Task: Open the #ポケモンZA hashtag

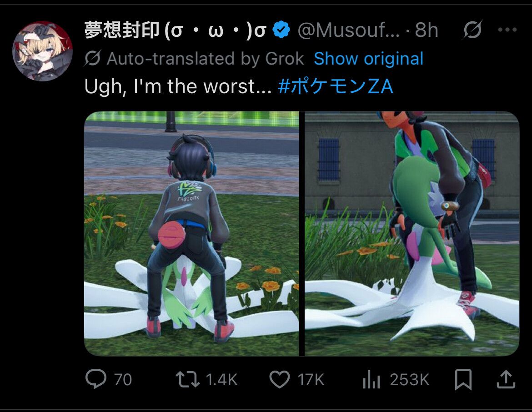Action: tap(335, 86)
